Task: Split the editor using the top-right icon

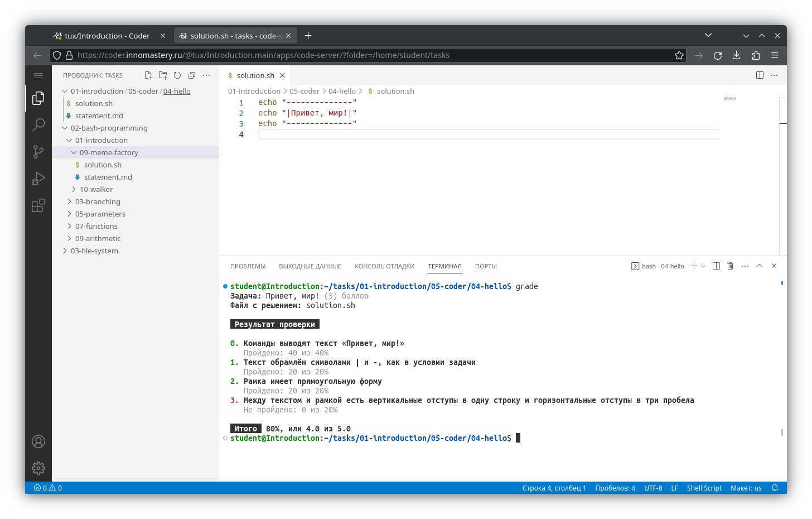Action: pos(759,75)
